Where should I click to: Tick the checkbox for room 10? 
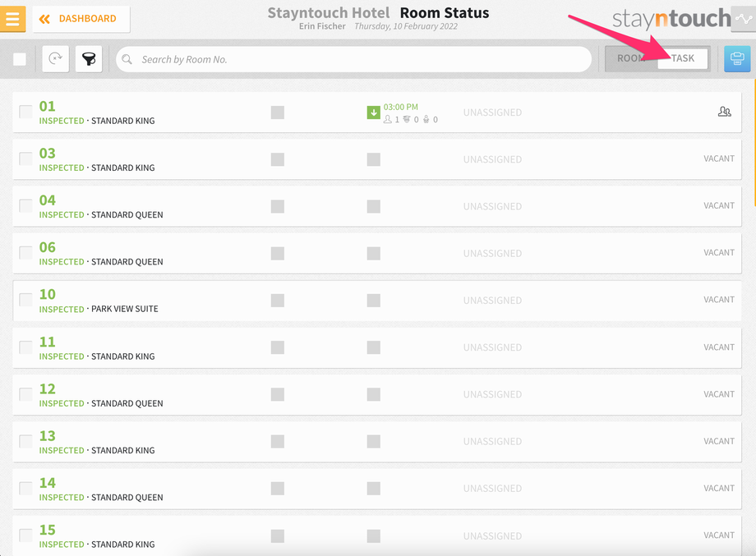(x=25, y=300)
